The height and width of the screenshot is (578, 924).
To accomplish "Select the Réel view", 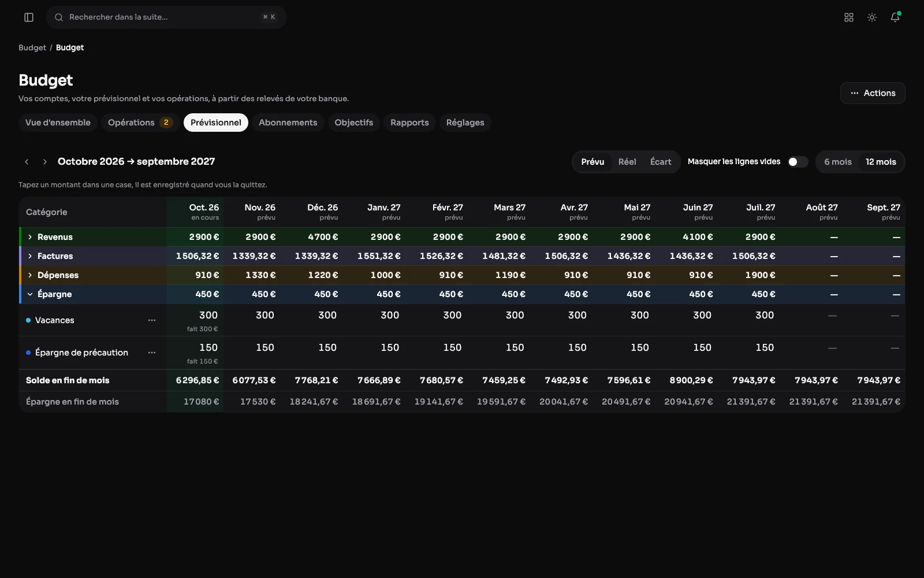I will 627,162.
